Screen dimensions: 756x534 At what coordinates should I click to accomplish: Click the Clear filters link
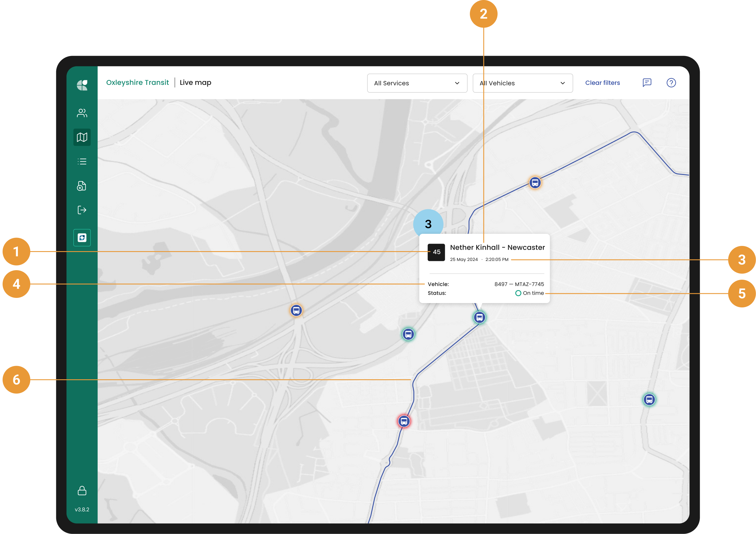(603, 83)
